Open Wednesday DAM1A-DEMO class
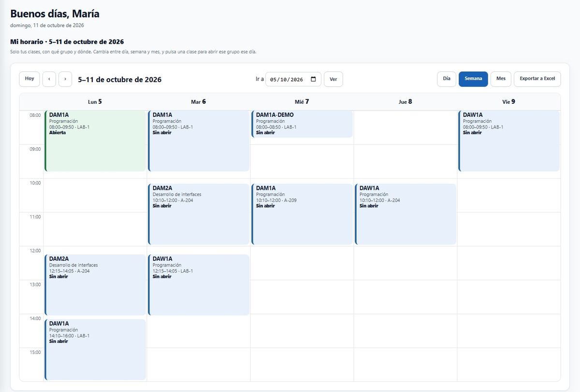This screenshot has width=580, height=392. point(302,124)
